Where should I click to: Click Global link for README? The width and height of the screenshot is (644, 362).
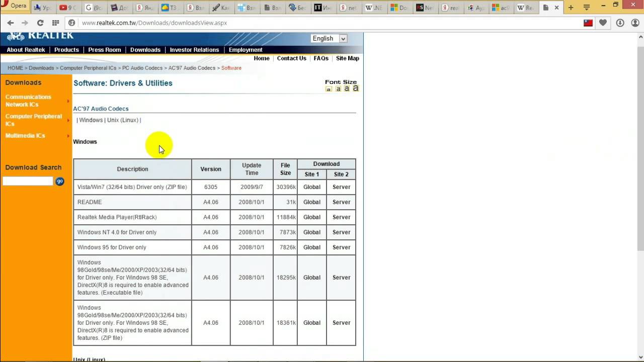click(312, 202)
